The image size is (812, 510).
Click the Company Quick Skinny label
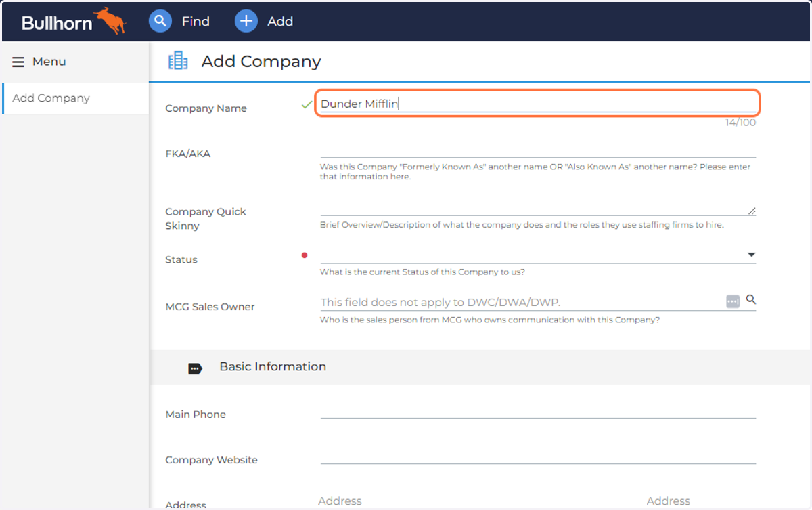point(206,219)
